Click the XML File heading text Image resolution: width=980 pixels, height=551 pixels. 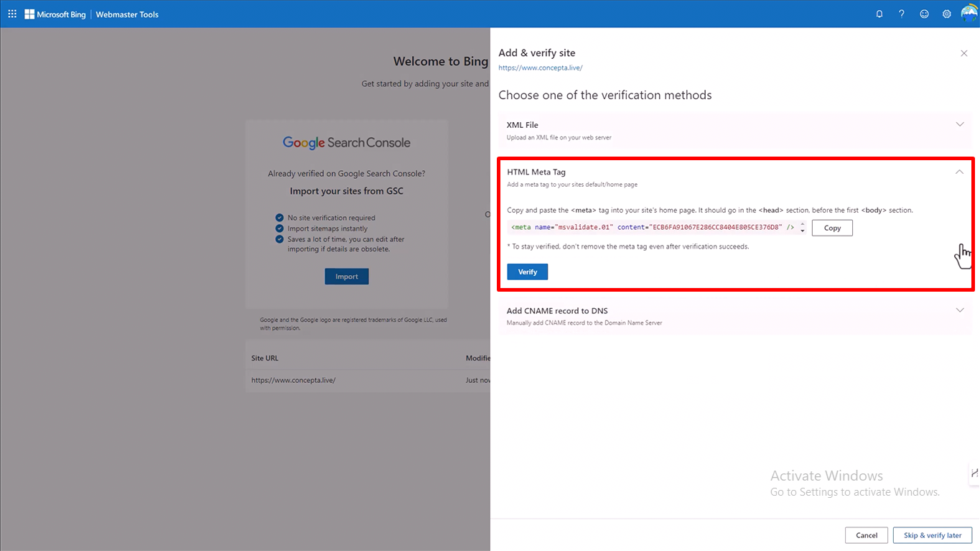tap(523, 125)
